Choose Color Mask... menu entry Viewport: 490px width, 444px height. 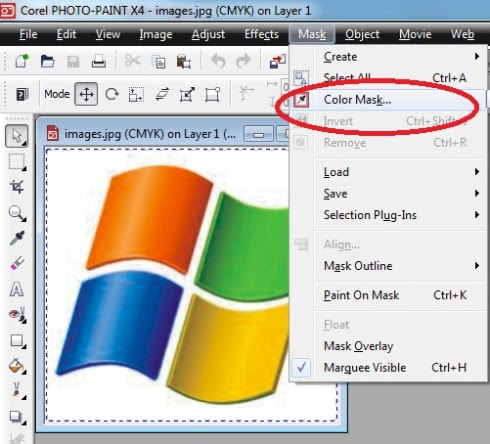coord(388,100)
